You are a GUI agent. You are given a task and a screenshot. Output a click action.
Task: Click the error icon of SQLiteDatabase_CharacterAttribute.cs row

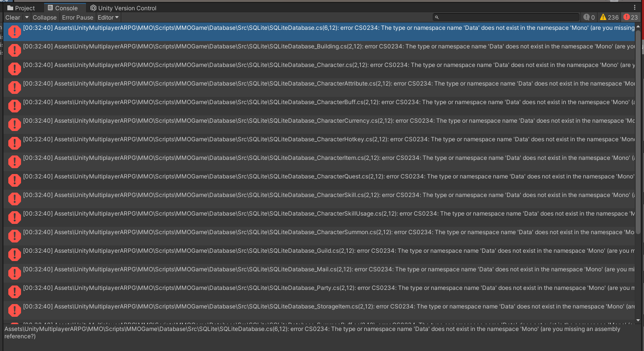coord(15,88)
